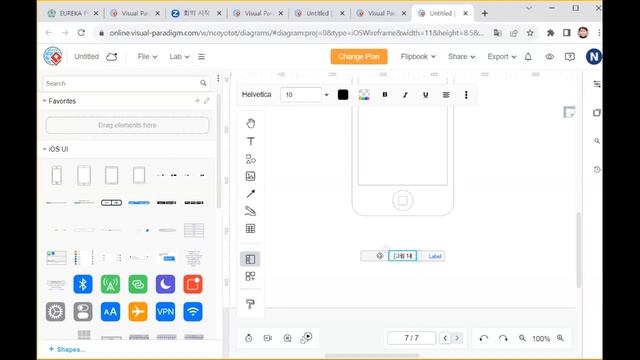Expand the Share dropdown
The height and width of the screenshot is (360, 640).
[461, 57]
